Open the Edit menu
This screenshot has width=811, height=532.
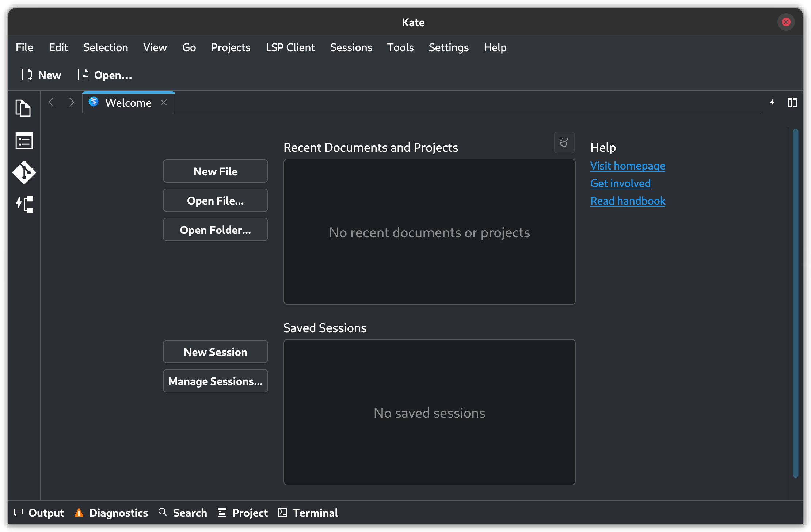click(x=58, y=47)
